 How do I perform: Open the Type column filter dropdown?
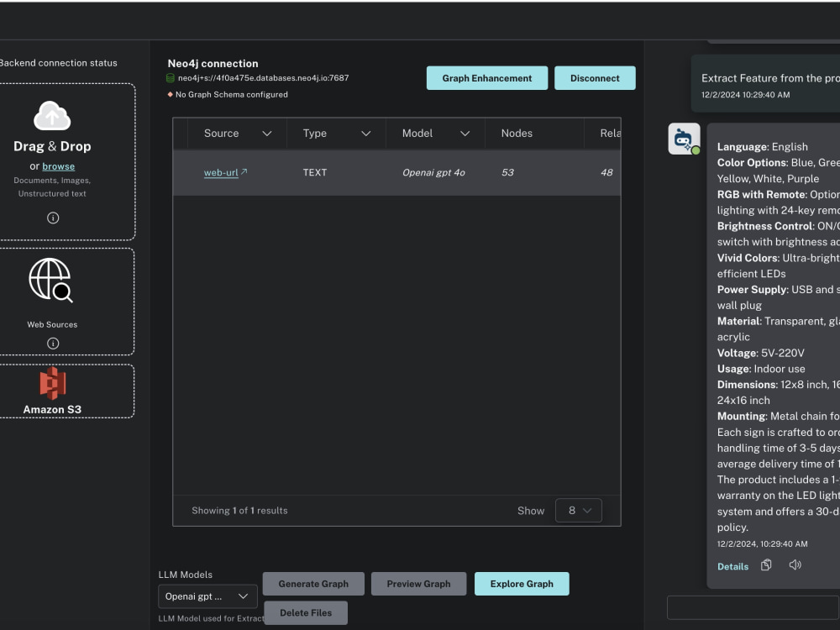[x=366, y=134]
